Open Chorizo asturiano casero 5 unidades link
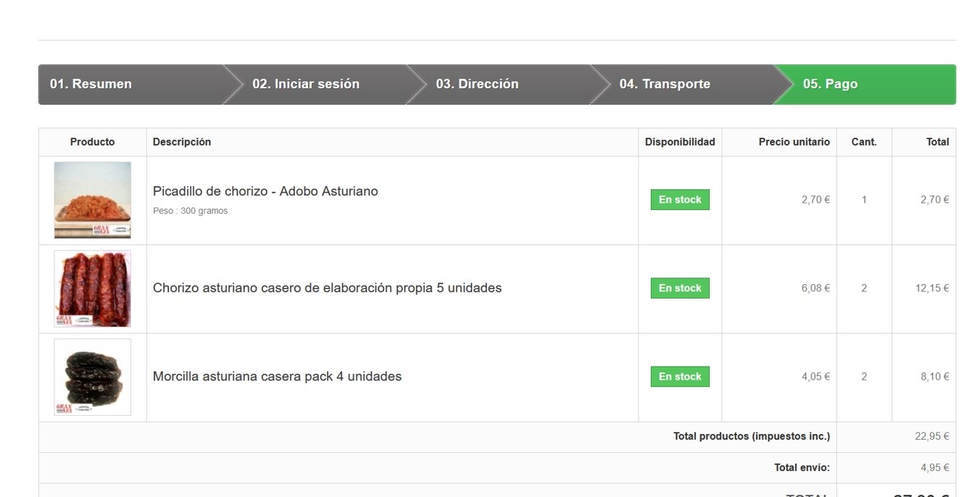Image resolution: width=980 pixels, height=497 pixels. [x=327, y=288]
